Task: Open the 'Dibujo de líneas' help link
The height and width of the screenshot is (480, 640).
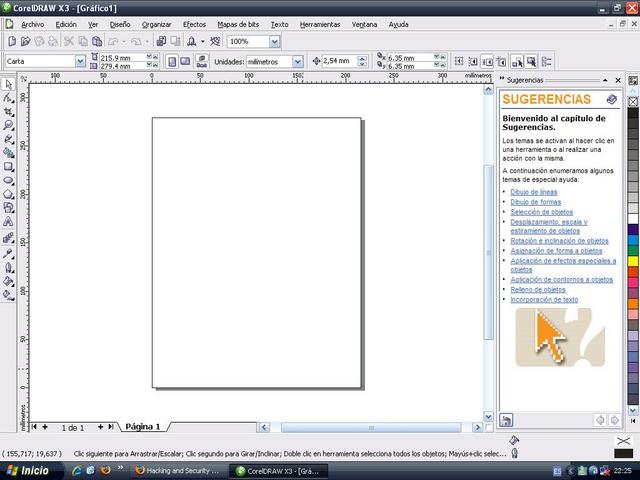Action: [x=533, y=191]
